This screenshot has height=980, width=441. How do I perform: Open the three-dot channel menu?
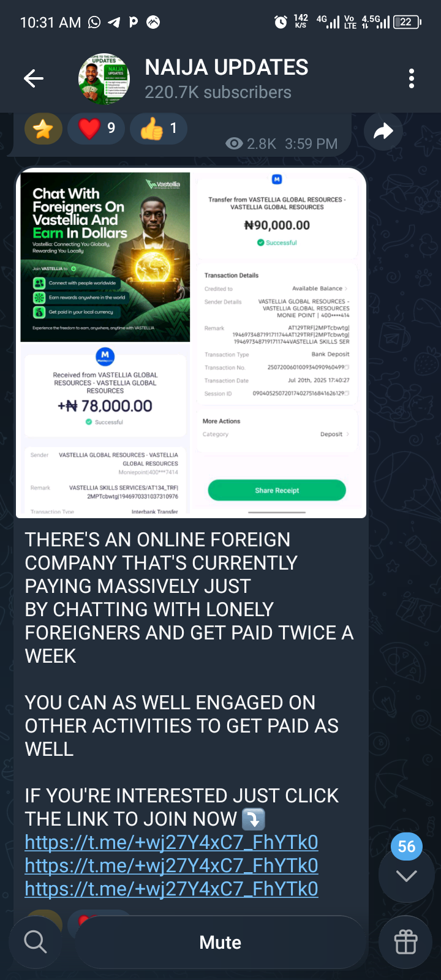(412, 78)
